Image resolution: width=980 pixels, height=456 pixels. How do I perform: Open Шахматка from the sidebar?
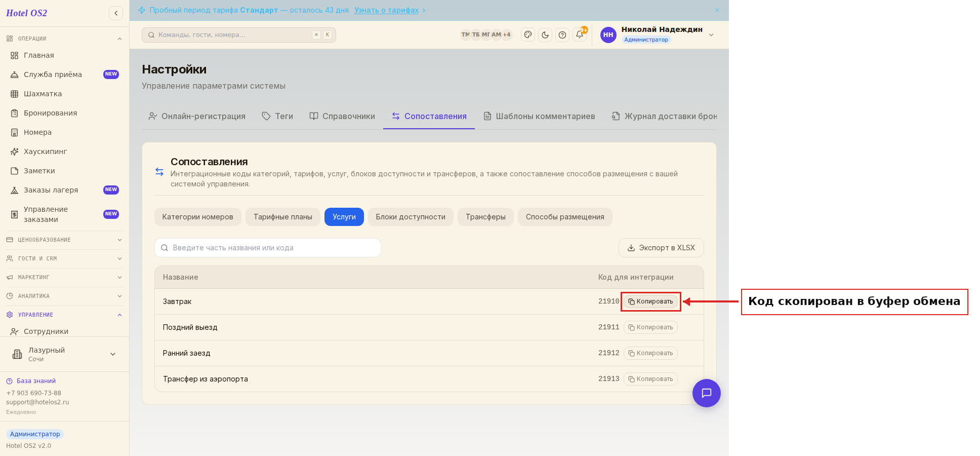[x=65, y=94]
